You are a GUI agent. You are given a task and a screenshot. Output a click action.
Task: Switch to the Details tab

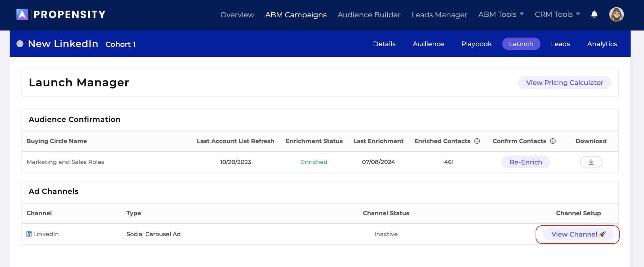click(384, 44)
